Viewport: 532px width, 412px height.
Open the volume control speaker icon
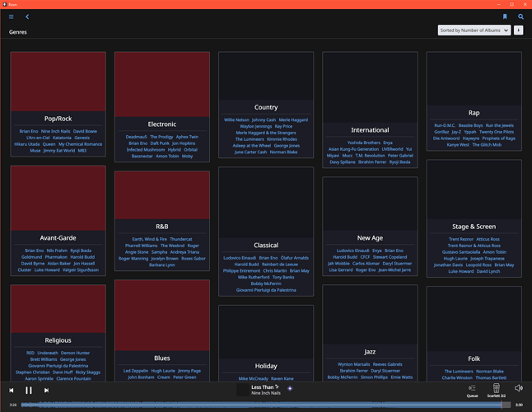(x=519, y=388)
